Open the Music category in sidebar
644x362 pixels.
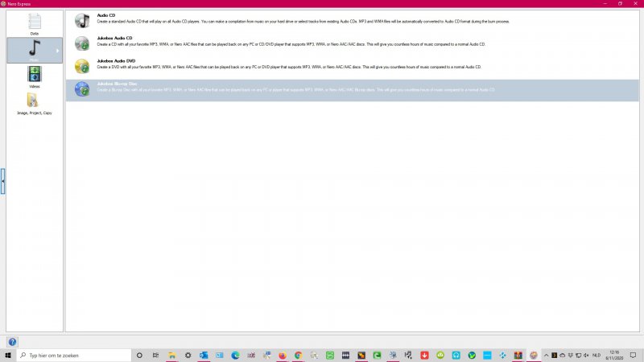(x=34, y=48)
